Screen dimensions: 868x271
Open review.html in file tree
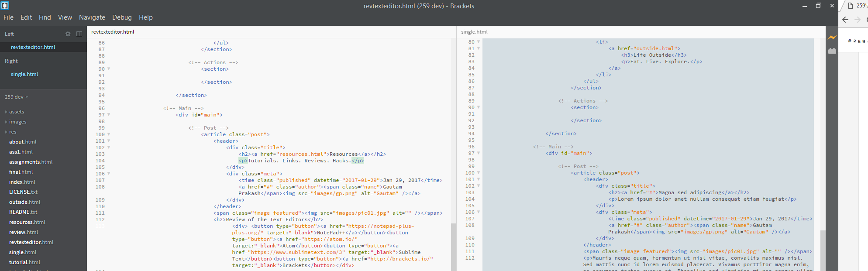(24, 232)
